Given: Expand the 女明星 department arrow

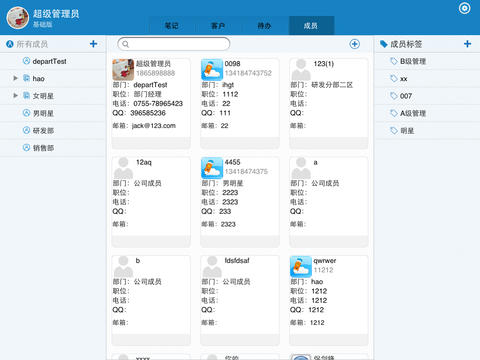Looking at the screenshot, I should (x=15, y=96).
